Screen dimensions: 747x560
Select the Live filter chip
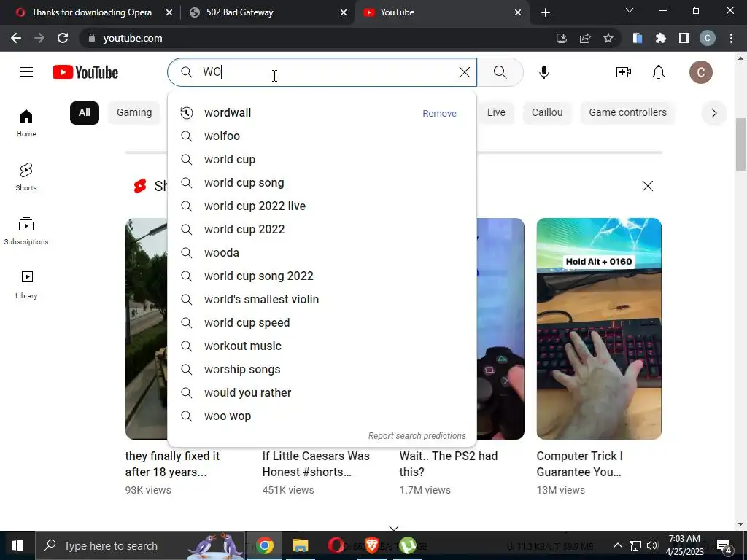(x=496, y=113)
